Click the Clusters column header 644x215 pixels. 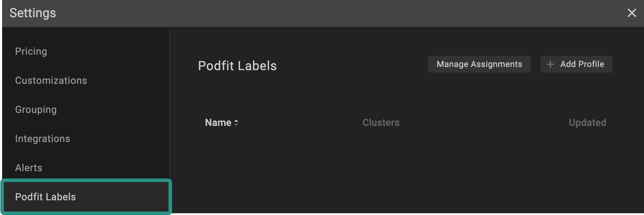(381, 123)
